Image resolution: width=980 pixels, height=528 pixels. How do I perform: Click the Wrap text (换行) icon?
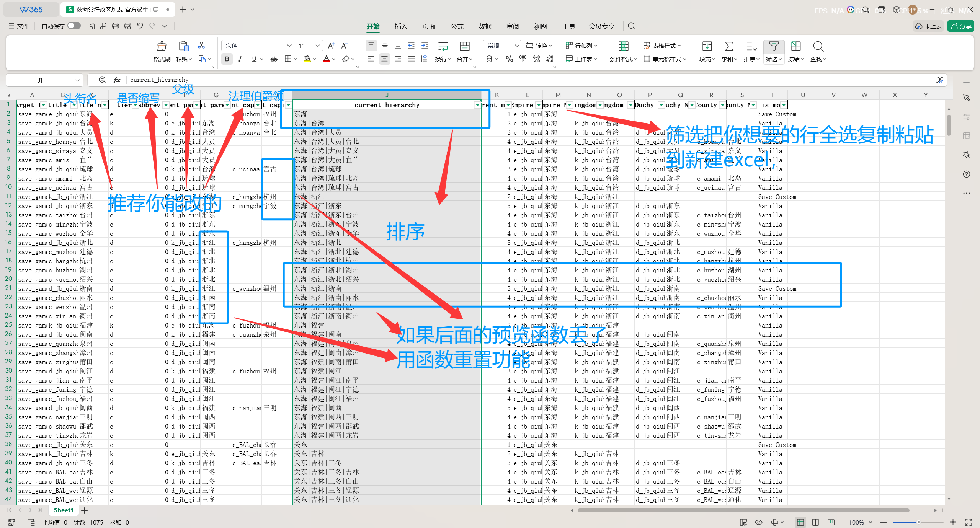[x=443, y=46]
